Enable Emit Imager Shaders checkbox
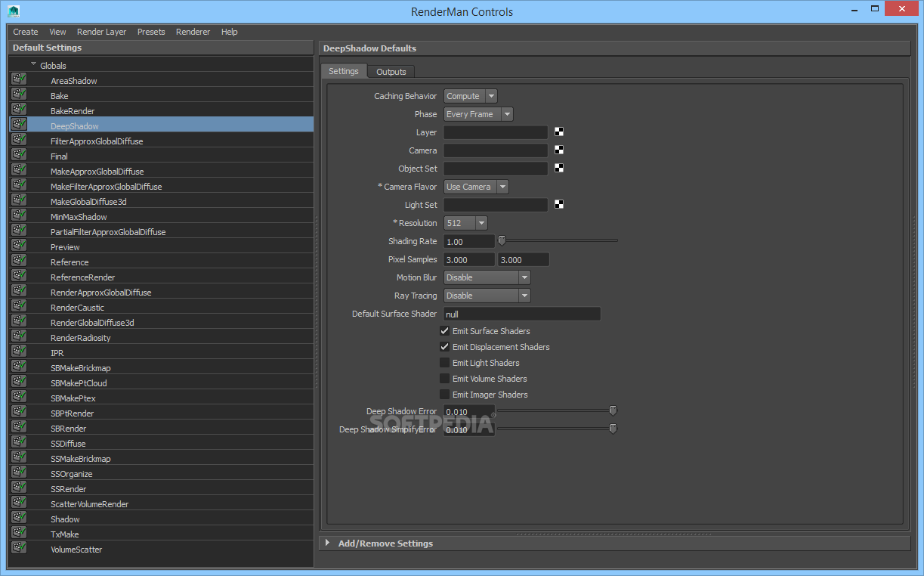924x576 pixels. (x=444, y=395)
